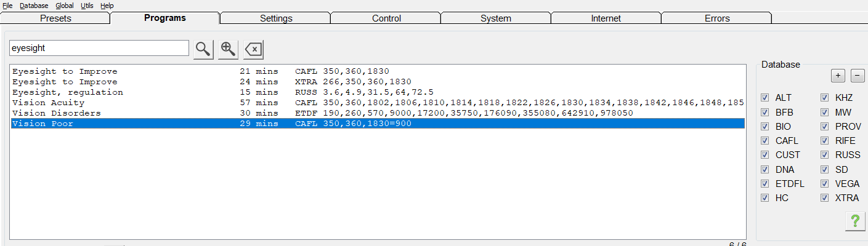
Task: Uncheck the CAFL database checkbox
Action: 765,141
